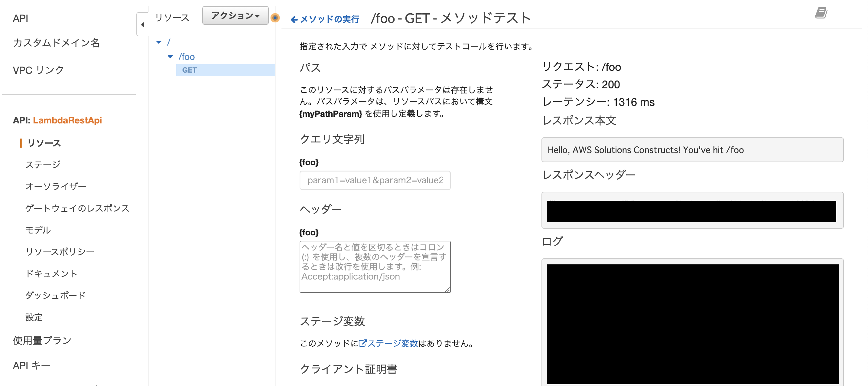The width and height of the screenshot is (868, 386).
Task: Collapse the root / resource tree node
Action: (159, 42)
